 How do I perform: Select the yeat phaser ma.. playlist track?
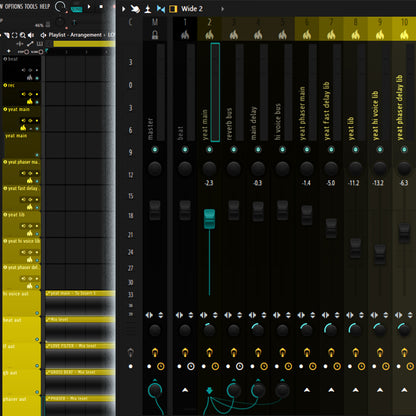[x=22, y=172]
